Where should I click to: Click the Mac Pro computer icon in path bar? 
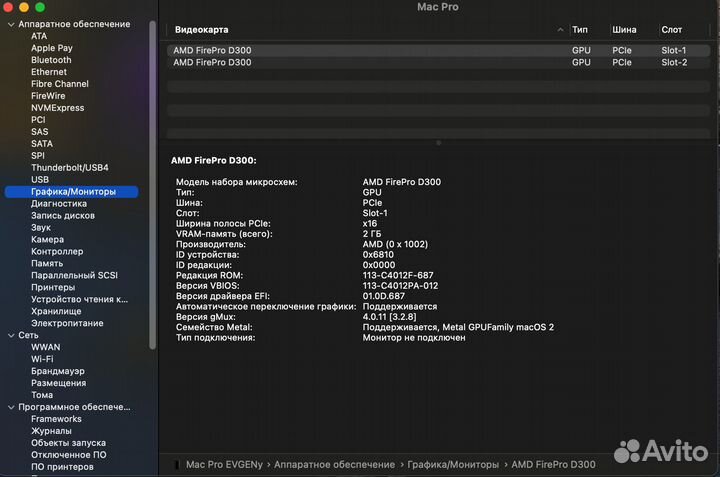pyautogui.click(x=177, y=465)
